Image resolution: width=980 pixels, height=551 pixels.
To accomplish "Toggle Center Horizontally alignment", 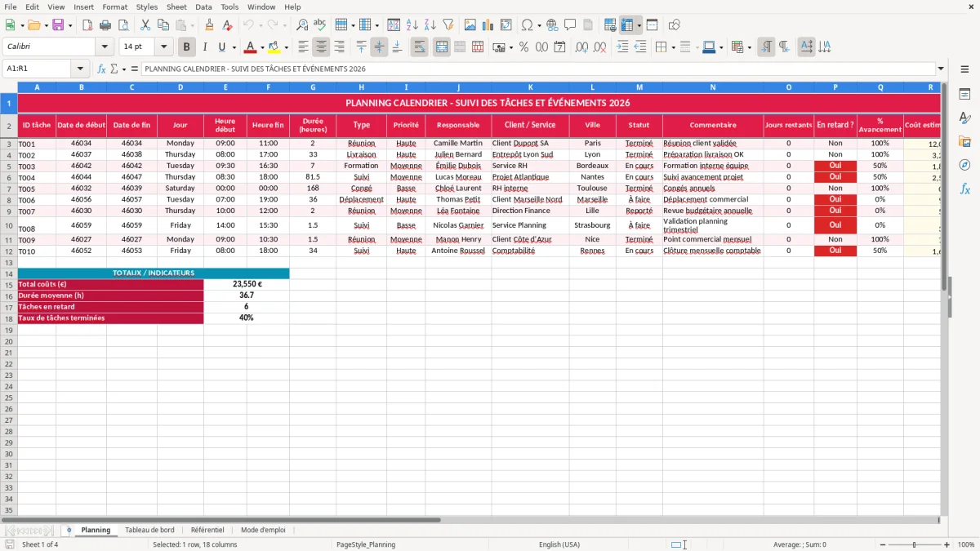I will (x=321, y=47).
